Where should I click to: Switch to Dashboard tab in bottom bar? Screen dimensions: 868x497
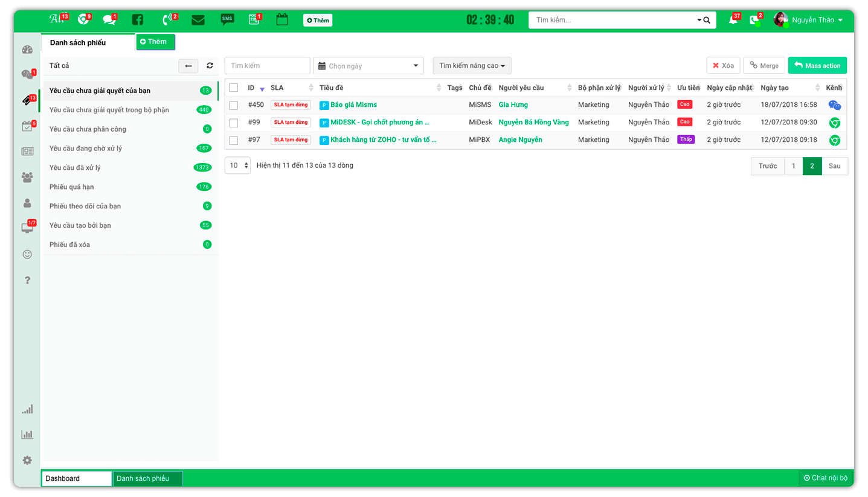[77, 479]
